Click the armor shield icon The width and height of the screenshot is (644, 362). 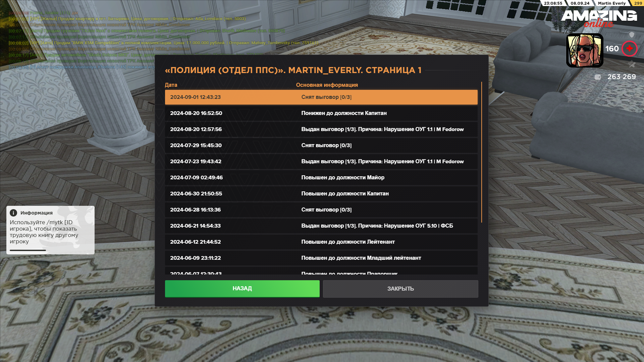(632, 35)
